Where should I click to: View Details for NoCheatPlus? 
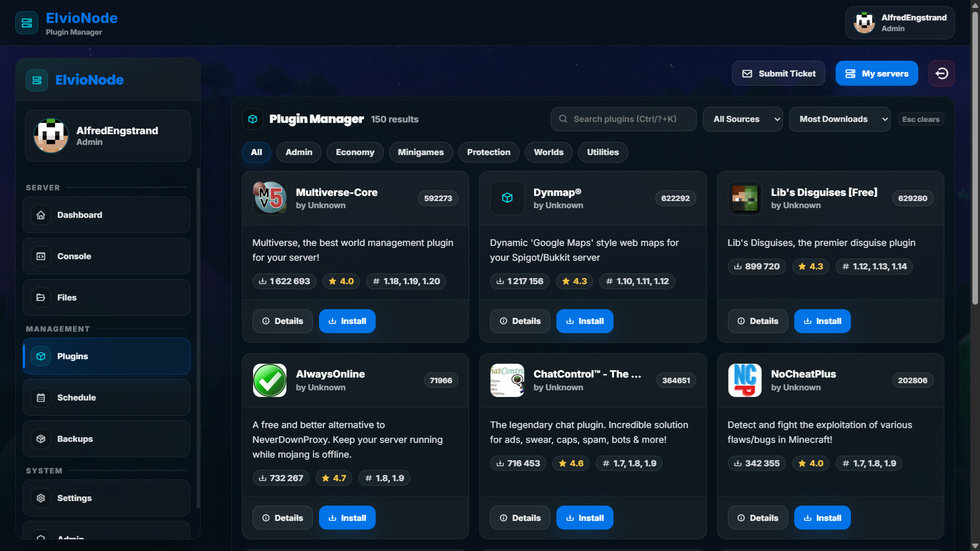point(758,518)
